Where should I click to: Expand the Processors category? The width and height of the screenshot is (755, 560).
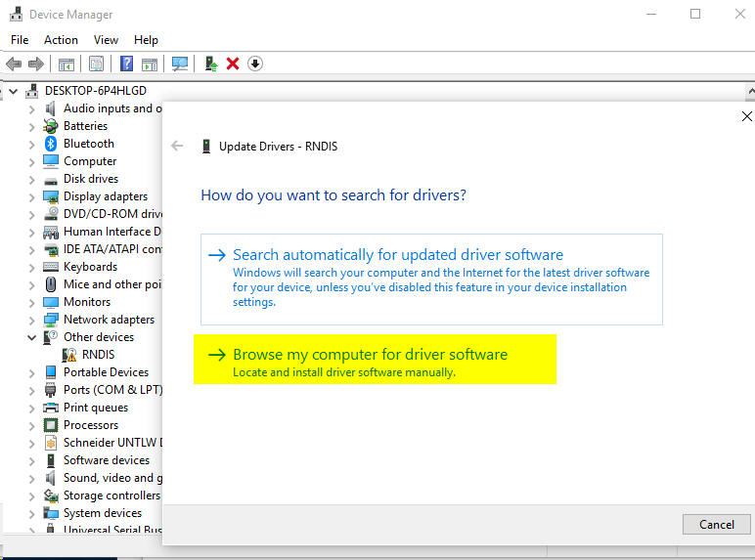click(x=31, y=426)
